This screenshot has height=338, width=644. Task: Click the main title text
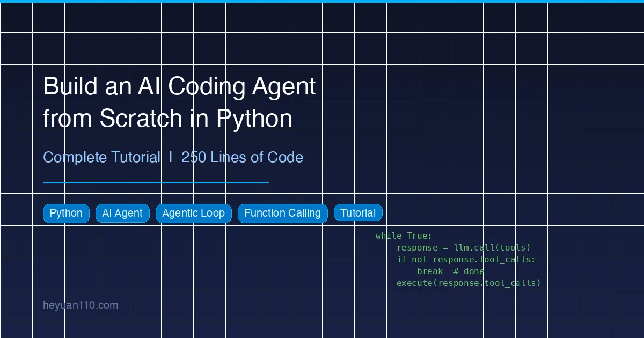click(179, 102)
